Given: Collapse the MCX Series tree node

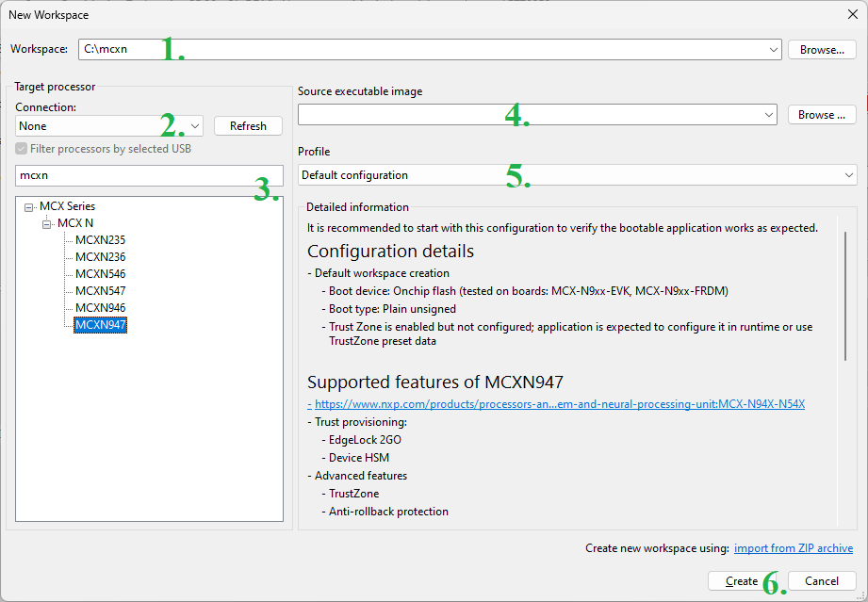Looking at the screenshot, I should point(30,206).
